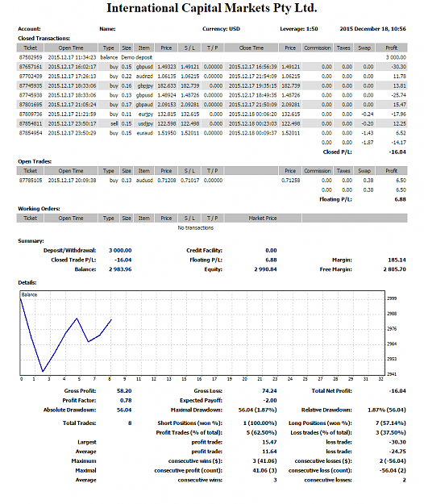Screen dimensions: 424x504
Task: Click the 2015 December 18, 10:56 date
Action: pos(373,29)
